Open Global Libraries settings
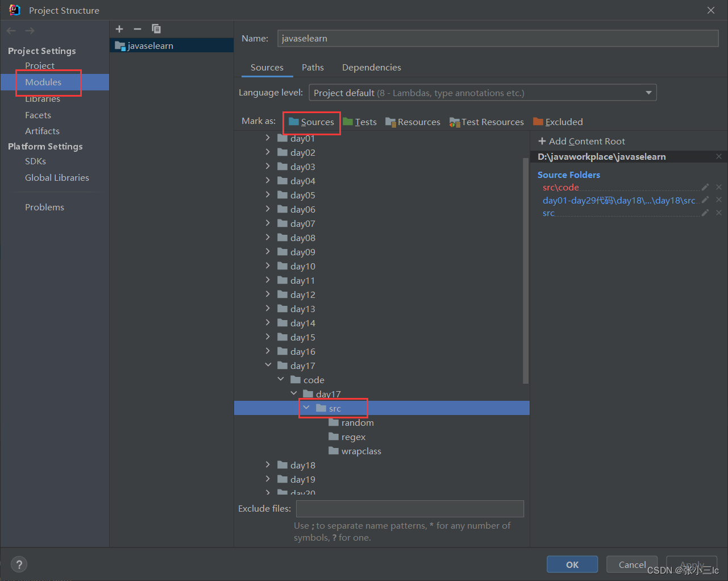This screenshot has height=581, width=728. (57, 177)
